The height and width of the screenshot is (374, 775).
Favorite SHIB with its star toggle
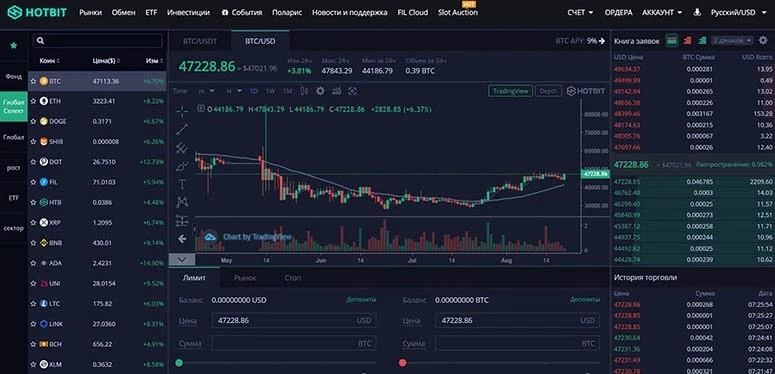coord(33,142)
